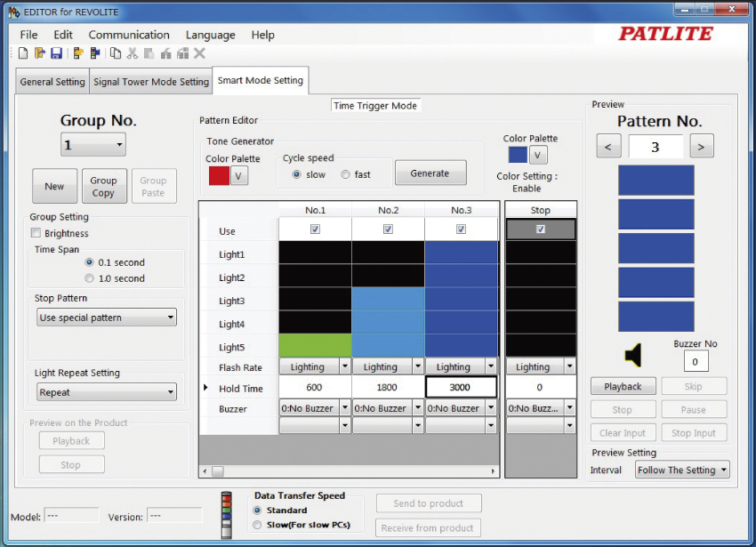Open the Language menu
The image size is (756, 547).
(x=210, y=35)
